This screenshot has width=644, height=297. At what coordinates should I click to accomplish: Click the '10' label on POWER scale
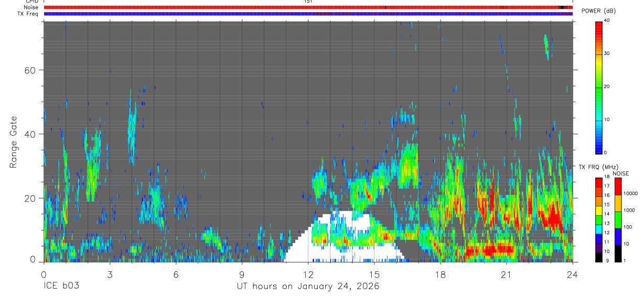[607, 119]
